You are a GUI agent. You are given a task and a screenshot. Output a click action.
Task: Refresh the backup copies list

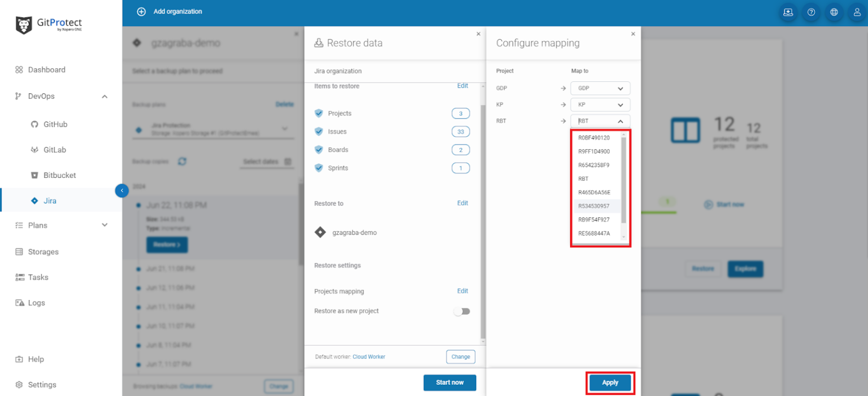pyautogui.click(x=181, y=161)
